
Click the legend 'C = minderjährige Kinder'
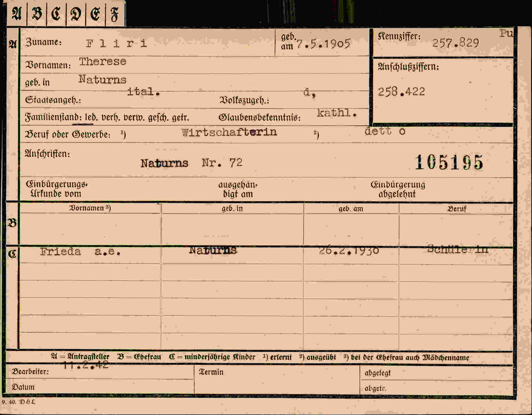212,357
